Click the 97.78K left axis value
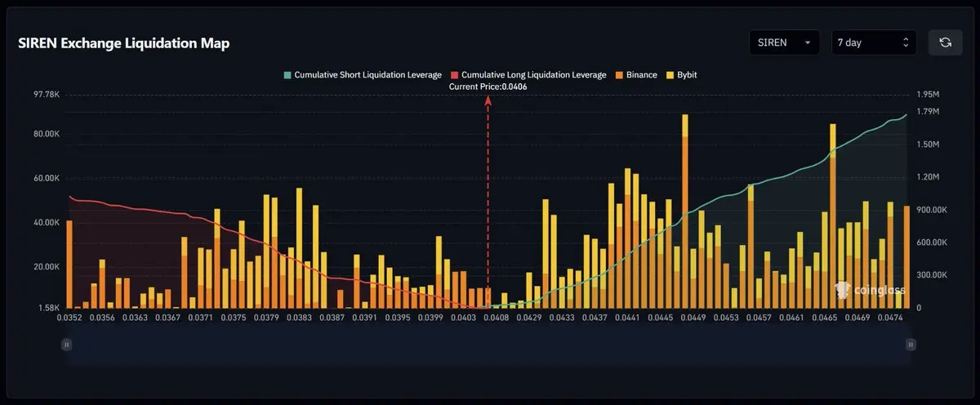The image size is (980, 405). (46, 96)
